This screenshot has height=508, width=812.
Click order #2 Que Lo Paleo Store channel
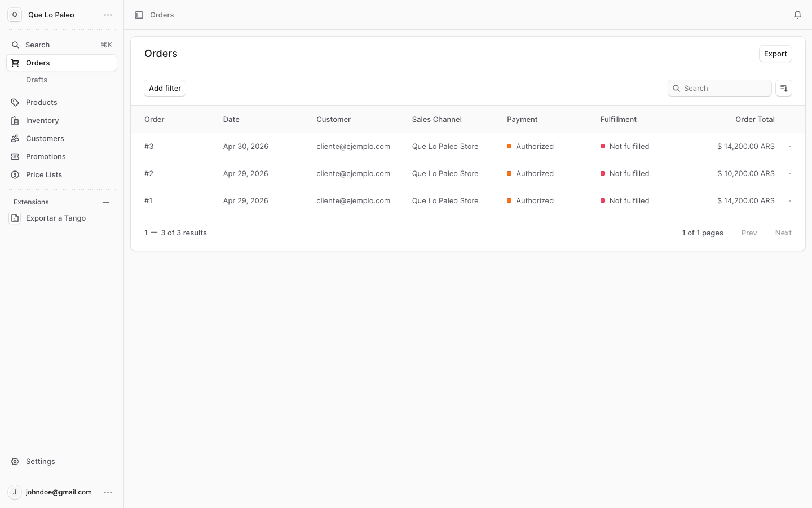[445, 173]
